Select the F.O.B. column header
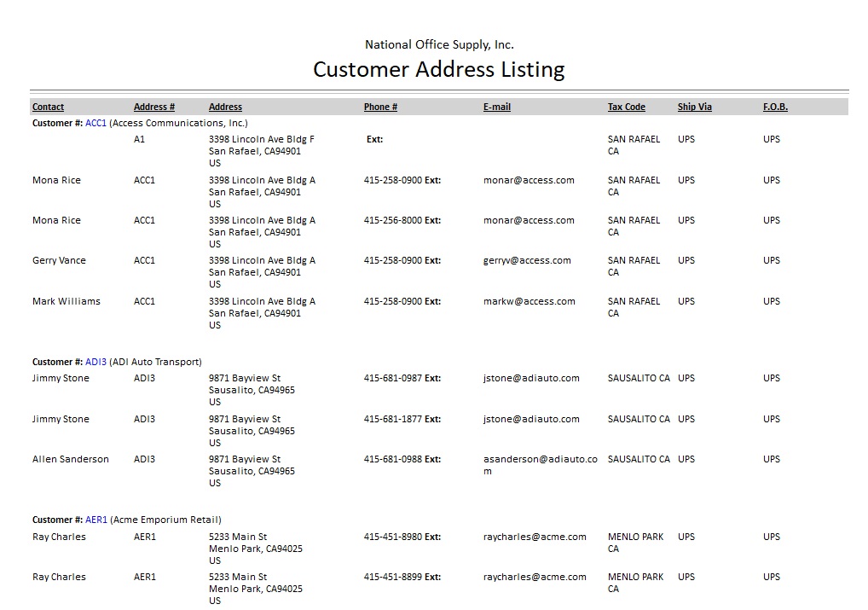The image size is (868, 610). click(775, 107)
